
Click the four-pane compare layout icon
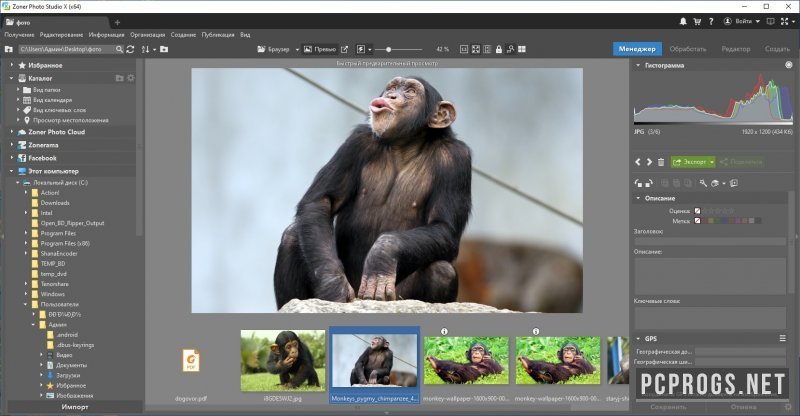click(521, 50)
